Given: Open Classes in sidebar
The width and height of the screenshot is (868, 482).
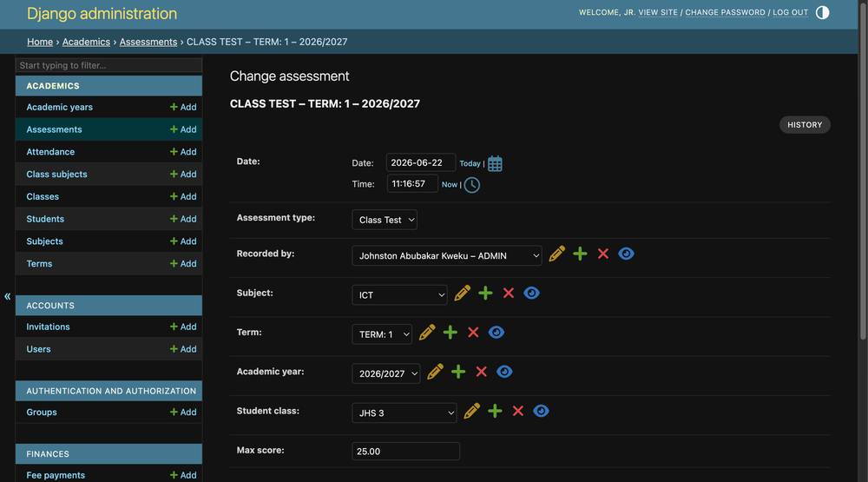Looking at the screenshot, I should pyautogui.click(x=43, y=196).
